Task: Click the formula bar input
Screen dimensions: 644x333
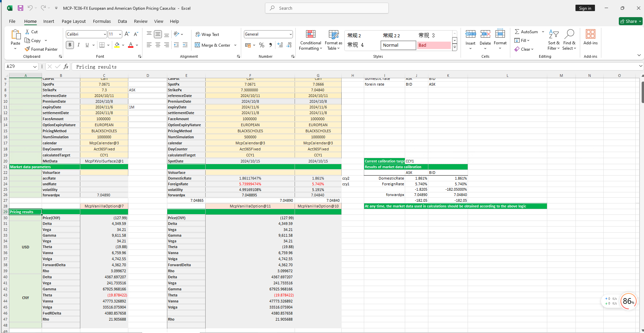Action: tap(354, 66)
